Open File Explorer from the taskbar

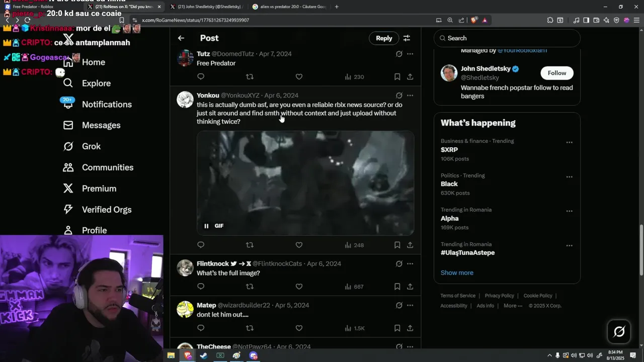[171, 355]
